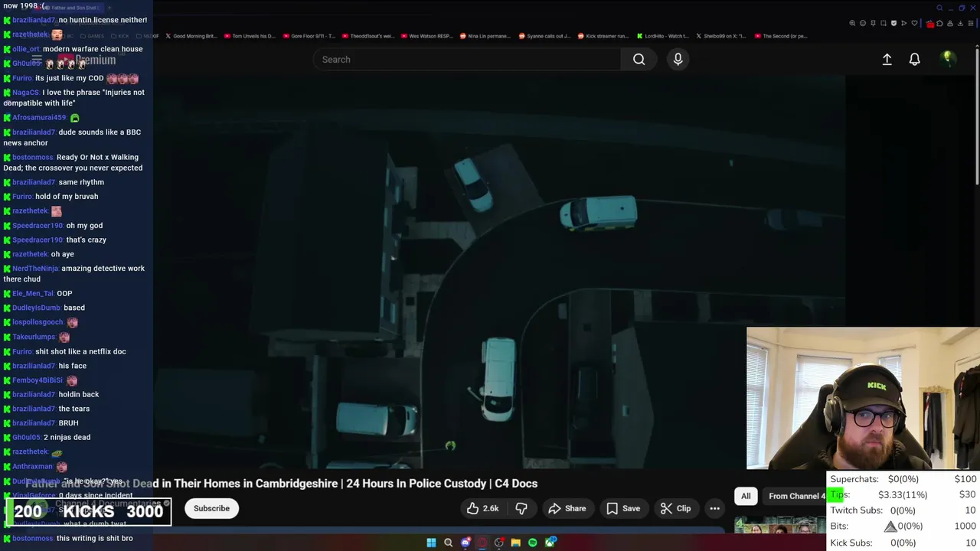980x551 pixels.
Task: Open Windows Start menu in taskbar
Action: pos(431,543)
